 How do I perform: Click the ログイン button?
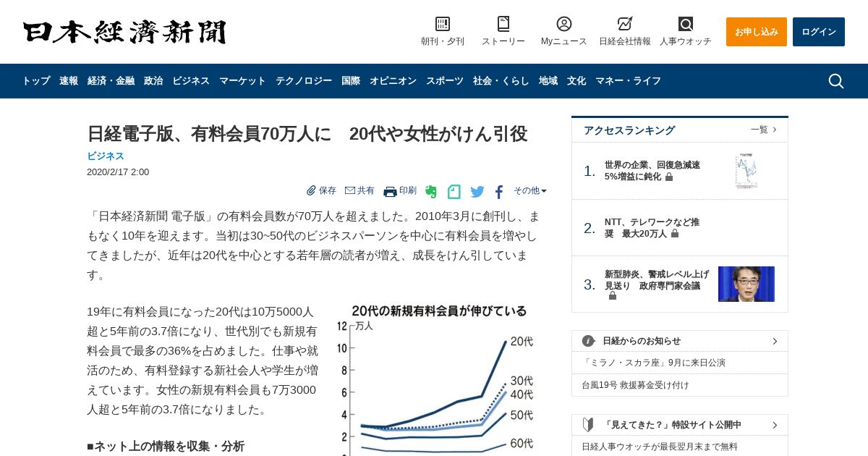click(819, 32)
